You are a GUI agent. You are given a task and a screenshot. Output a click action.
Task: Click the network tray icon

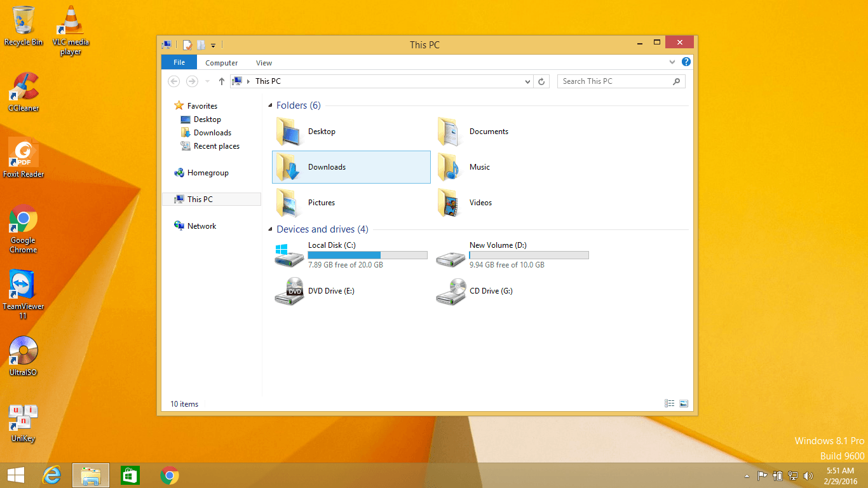[793, 475]
